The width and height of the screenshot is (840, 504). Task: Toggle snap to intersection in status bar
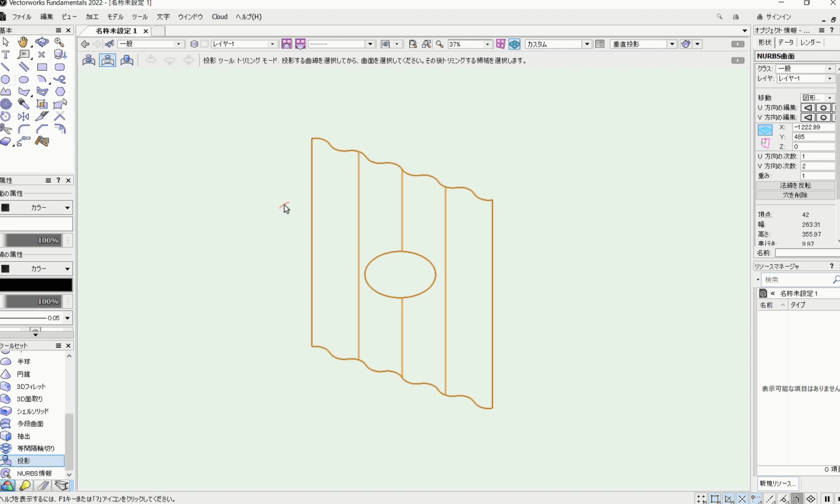pyautogui.click(x=742, y=499)
